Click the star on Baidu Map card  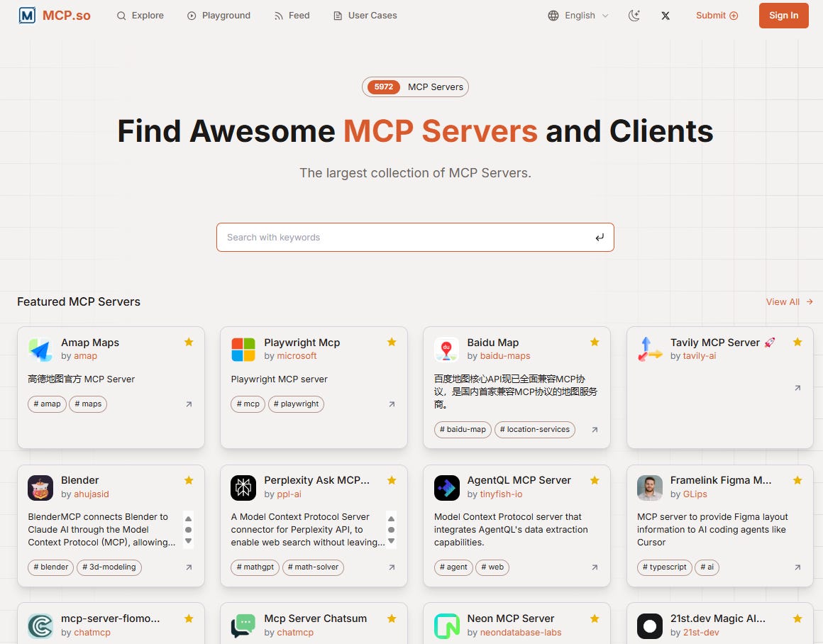tap(595, 342)
